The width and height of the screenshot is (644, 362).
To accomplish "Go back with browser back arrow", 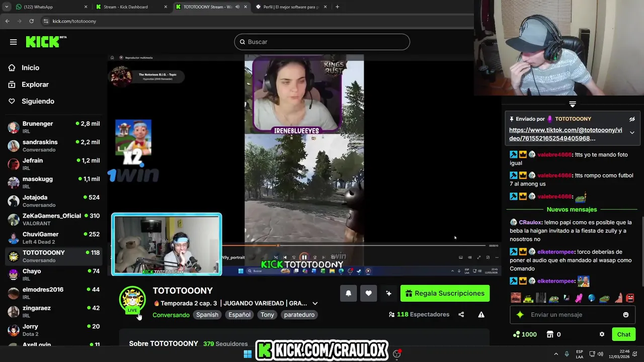I will (x=7, y=21).
